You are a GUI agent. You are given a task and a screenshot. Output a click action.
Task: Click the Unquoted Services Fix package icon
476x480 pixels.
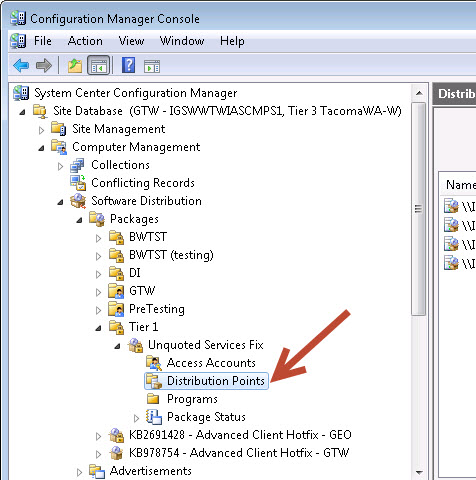click(135, 345)
